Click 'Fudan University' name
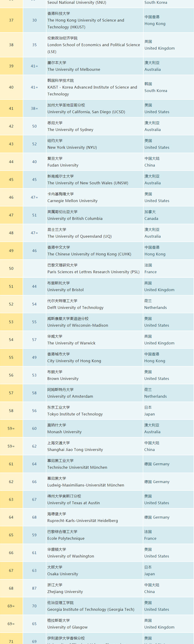Image resolution: width=194 pixels, height=644 pixels. [63, 165]
